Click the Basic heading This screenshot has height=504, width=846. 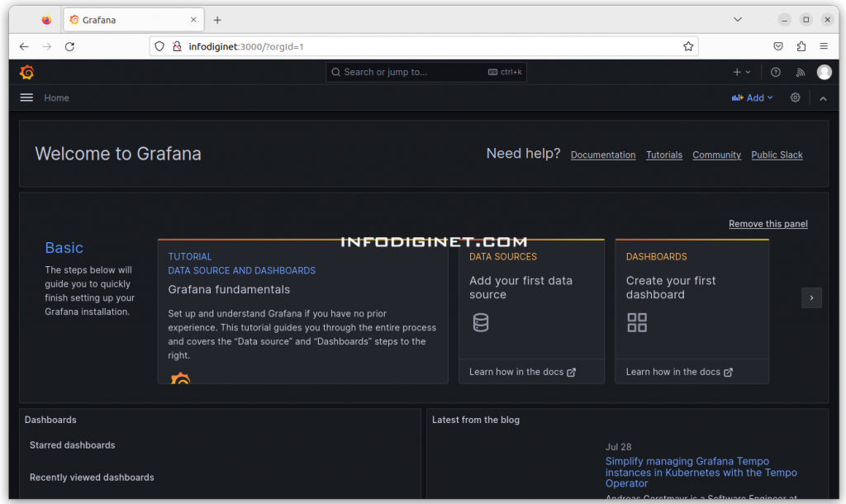(x=64, y=248)
